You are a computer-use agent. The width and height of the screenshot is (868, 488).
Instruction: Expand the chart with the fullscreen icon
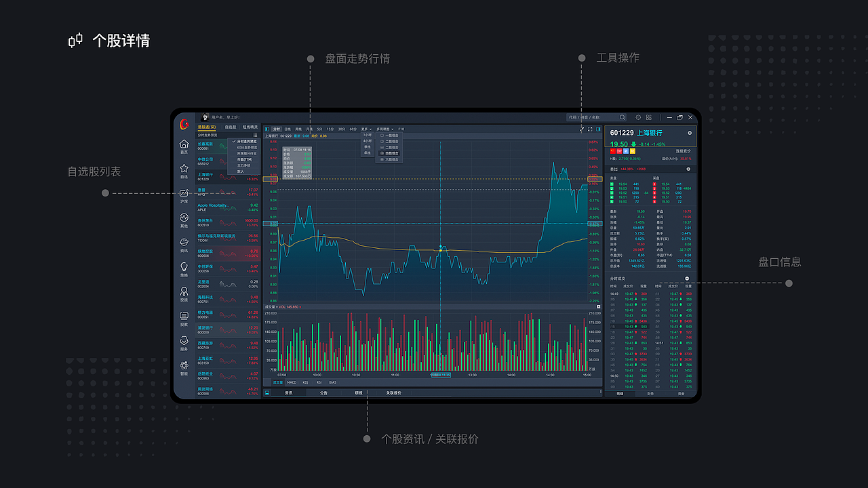[x=590, y=129]
